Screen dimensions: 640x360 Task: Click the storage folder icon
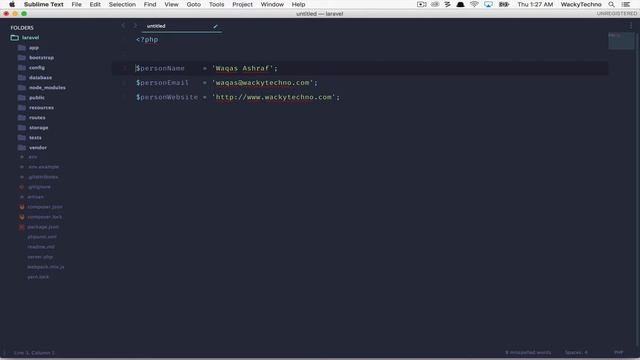[22, 128]
